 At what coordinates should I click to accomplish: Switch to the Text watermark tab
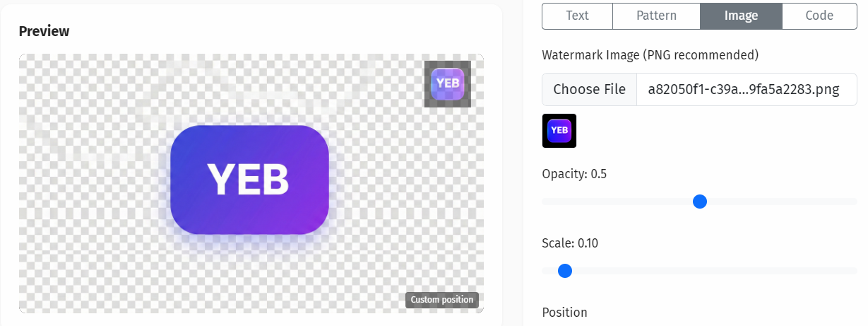pos(577,16)
